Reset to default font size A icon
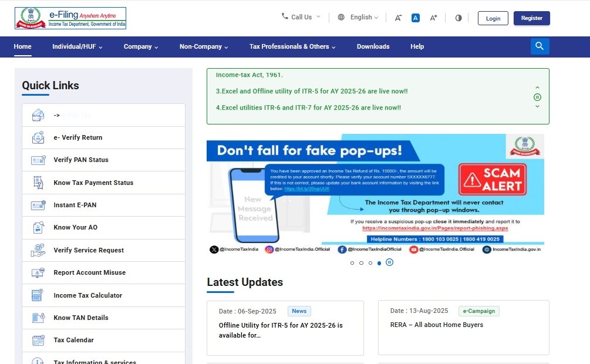 click(416, 18)
